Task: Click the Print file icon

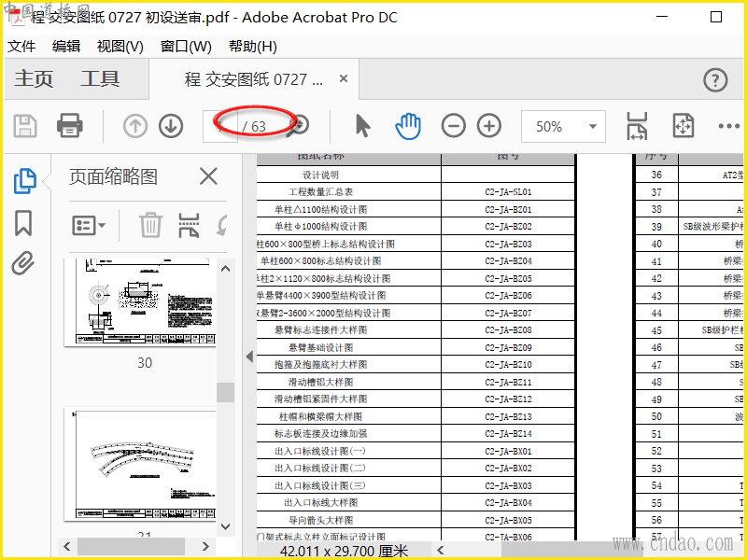Action: point(70,126)
